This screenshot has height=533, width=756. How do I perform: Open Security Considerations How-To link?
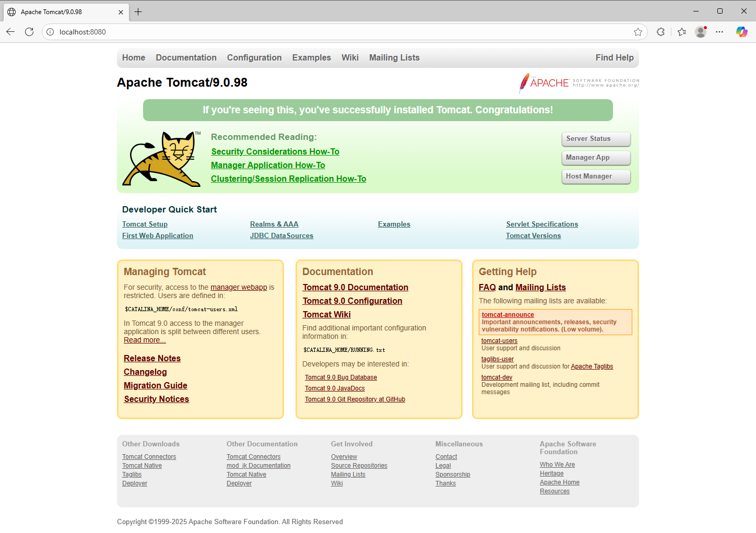point(275,151)
